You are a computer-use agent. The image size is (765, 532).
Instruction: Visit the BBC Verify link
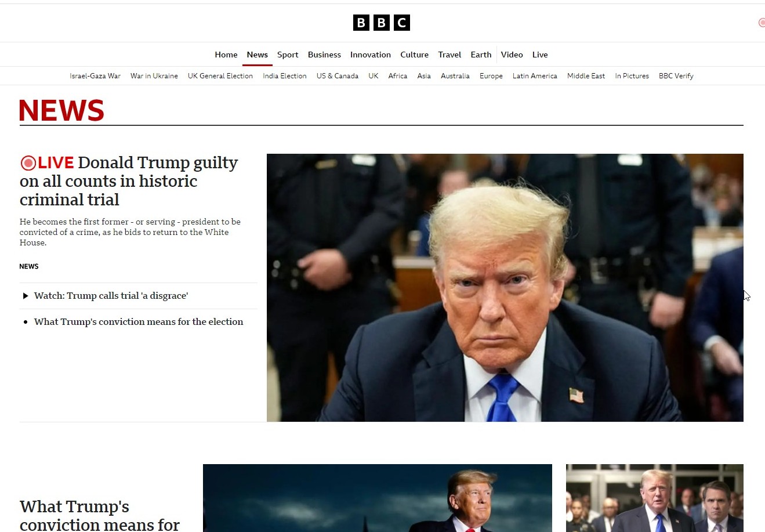click(x=676, y=76)
